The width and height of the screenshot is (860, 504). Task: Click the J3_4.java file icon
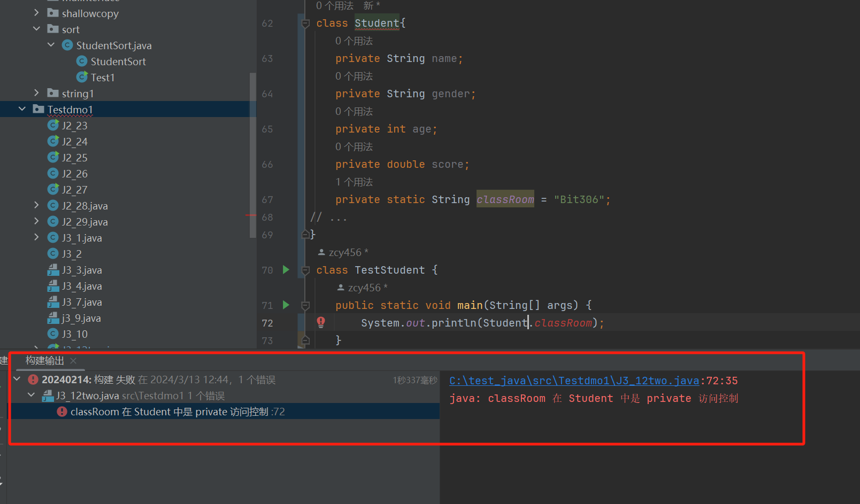(x=53, y=285)
